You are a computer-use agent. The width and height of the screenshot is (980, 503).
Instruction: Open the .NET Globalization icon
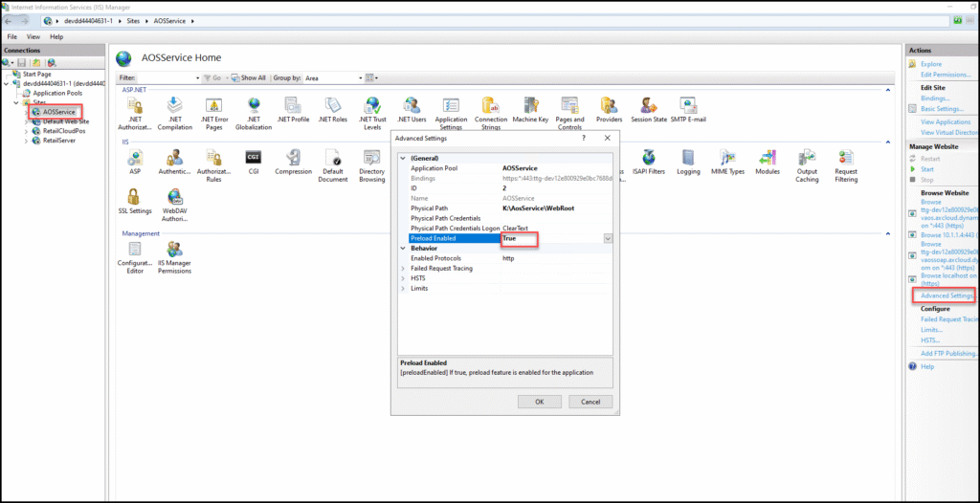254,114
